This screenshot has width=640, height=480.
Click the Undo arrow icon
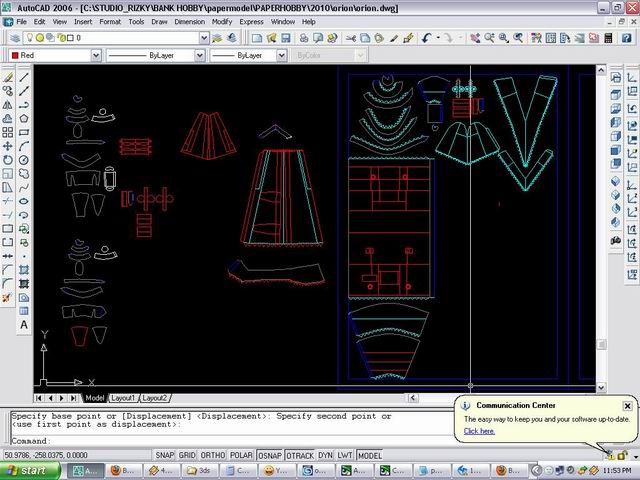coord(427,38)
